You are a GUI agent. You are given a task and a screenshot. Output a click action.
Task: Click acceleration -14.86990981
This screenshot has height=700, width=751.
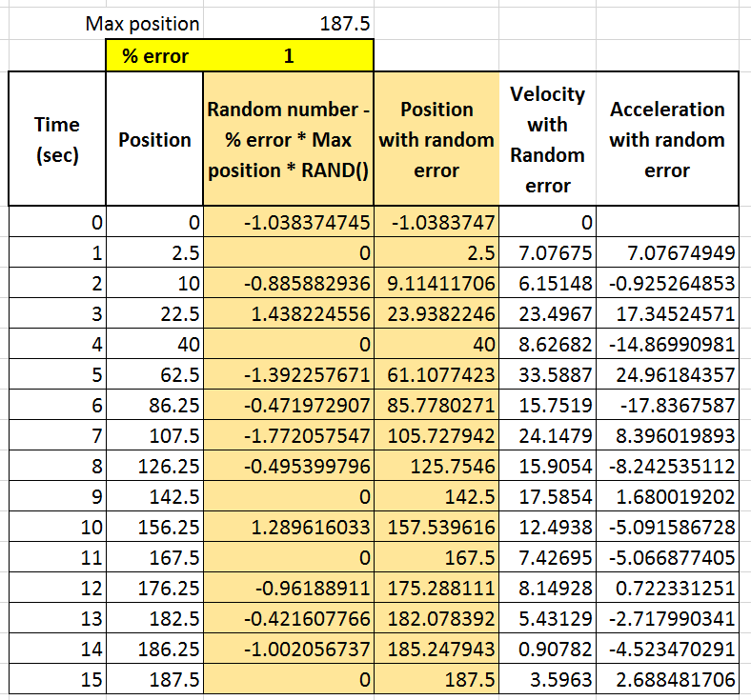click(x=667, y=344)
